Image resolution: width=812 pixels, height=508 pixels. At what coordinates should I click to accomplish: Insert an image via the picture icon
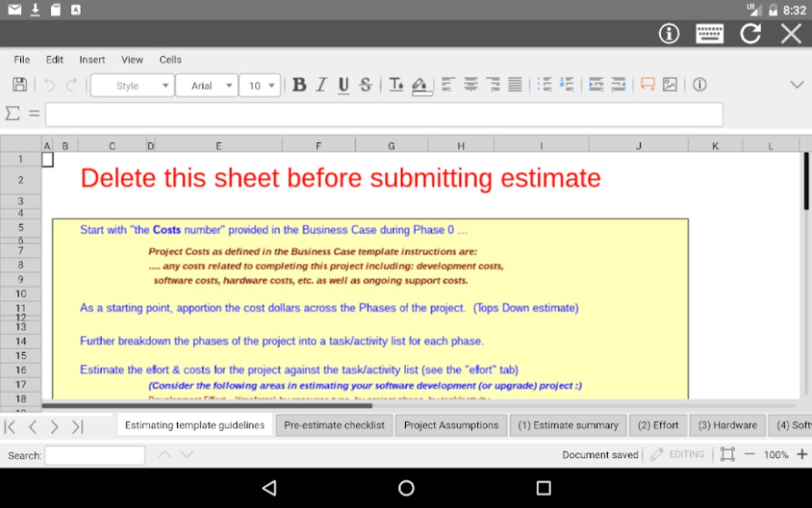[x=670, y=85]
